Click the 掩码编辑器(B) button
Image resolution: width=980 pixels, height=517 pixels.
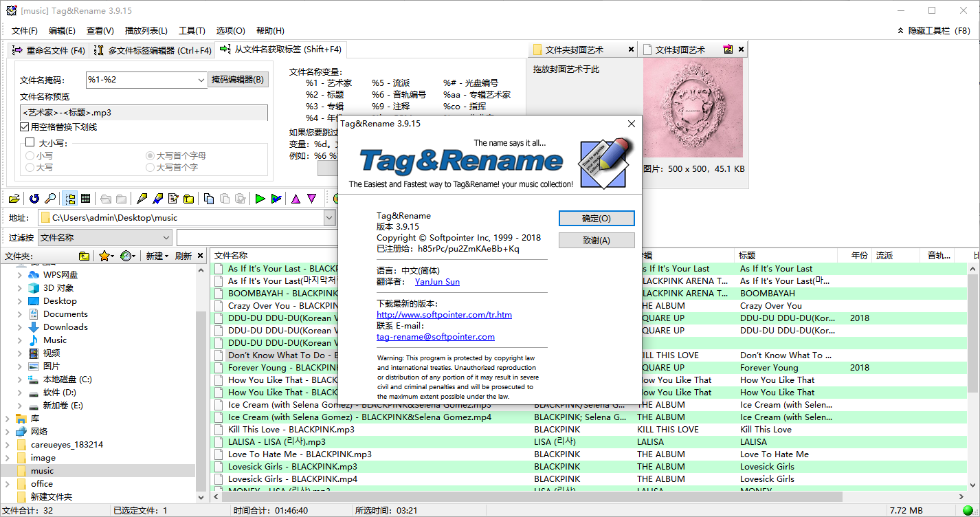pos(238,80)
